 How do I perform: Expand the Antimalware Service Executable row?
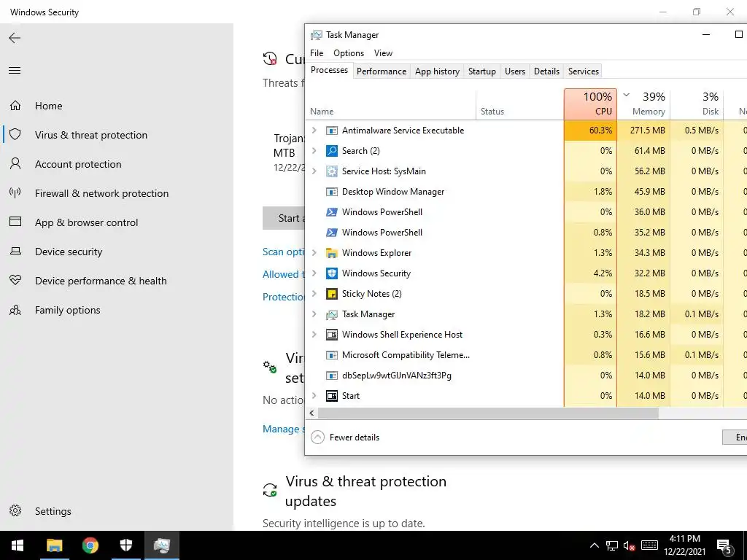point(314,130)
